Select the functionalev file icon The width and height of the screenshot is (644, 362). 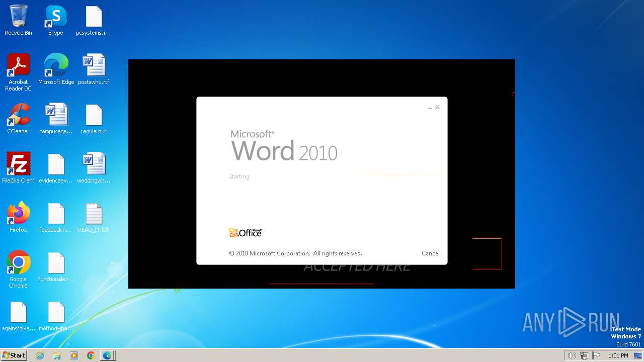click(56, 267)
